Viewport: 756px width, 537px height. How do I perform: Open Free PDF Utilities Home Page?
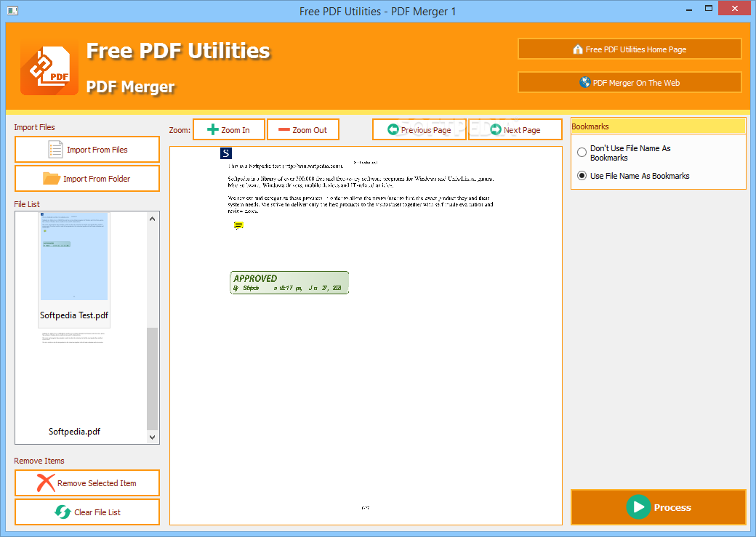pyautogui.click(x=630, y=49)
